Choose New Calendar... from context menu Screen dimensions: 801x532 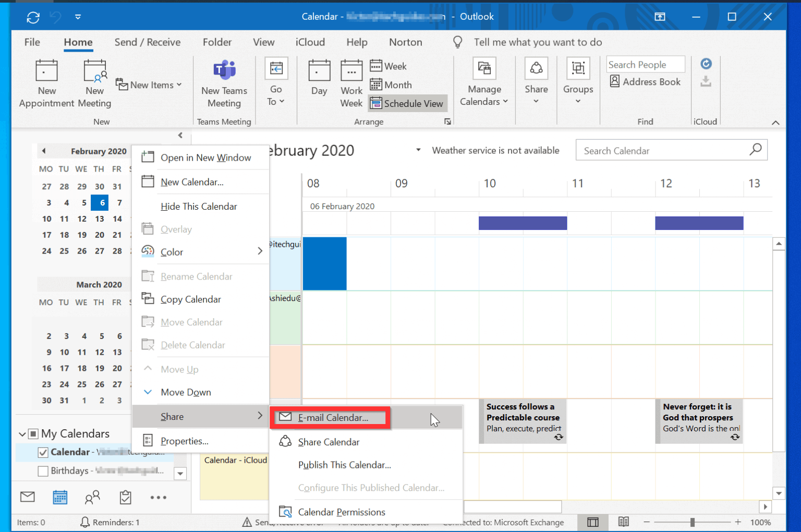point(200,182)
